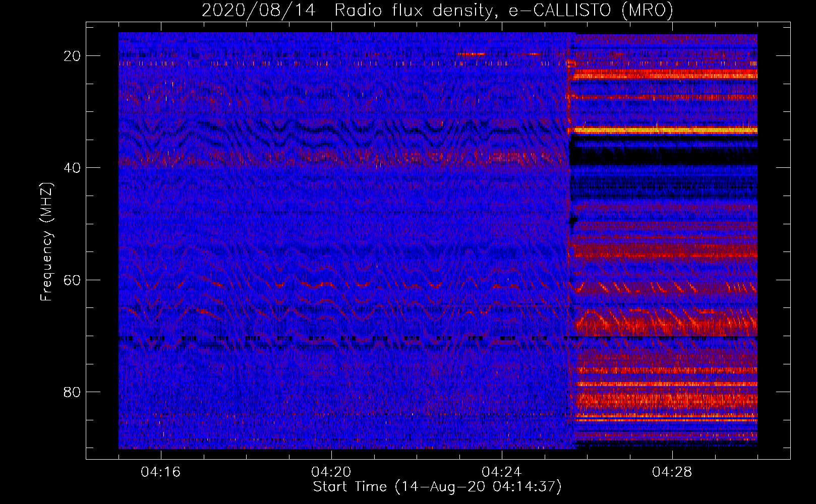Click the 60 MHz frequency tick label

pyautogui.click(x=72, y=280)
